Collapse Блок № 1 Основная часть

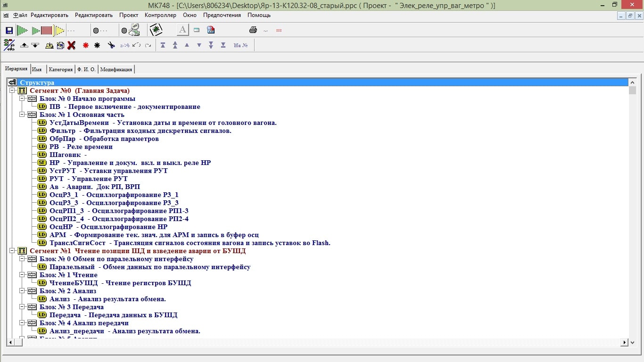22,115
